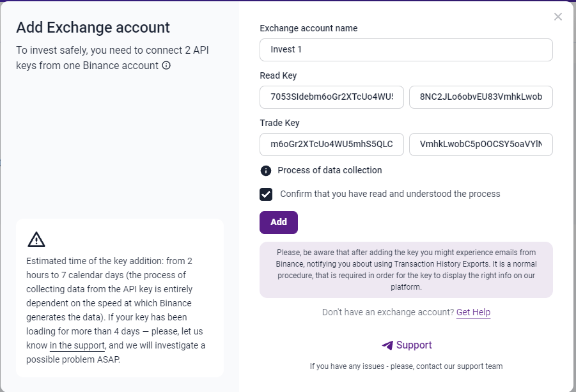
Task: Click black info icon before Process of data collection
Action: 265,171
